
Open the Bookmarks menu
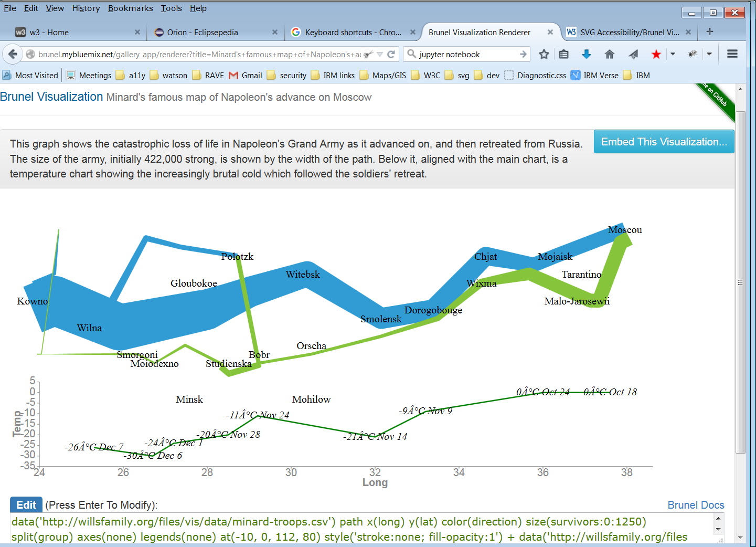pos(130,8)
